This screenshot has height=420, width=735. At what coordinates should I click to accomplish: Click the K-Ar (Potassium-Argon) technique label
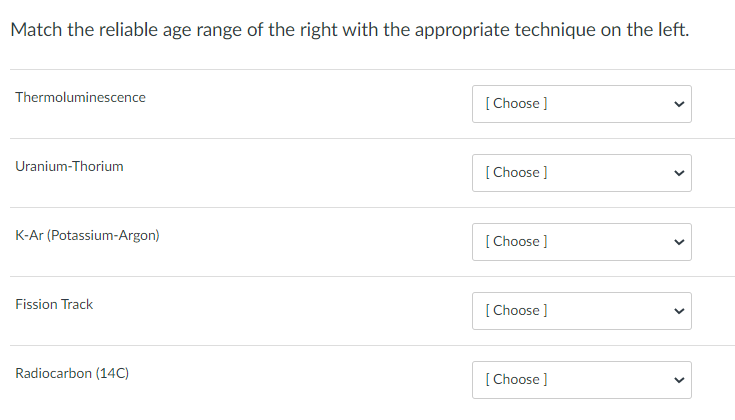click(87, 236)
